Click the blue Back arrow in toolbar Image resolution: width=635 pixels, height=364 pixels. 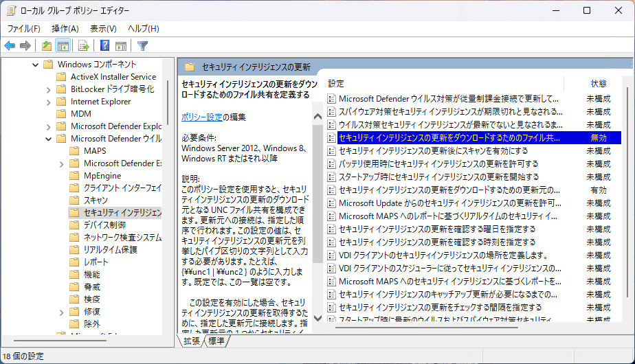(x=10, y=46)
